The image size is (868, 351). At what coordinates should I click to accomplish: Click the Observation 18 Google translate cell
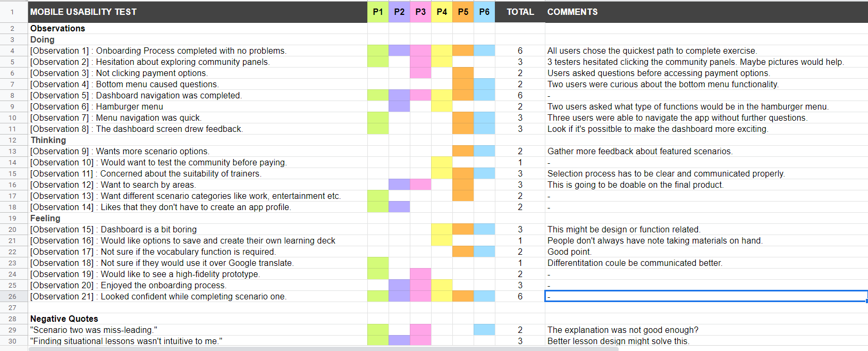tap(197, 263)
